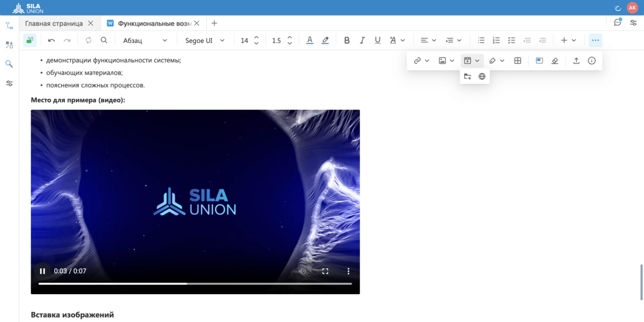The height and width of the screenshot is (322, 644).
Task: Collapse the three-dots more tools panel
Action: click(595, 40)
